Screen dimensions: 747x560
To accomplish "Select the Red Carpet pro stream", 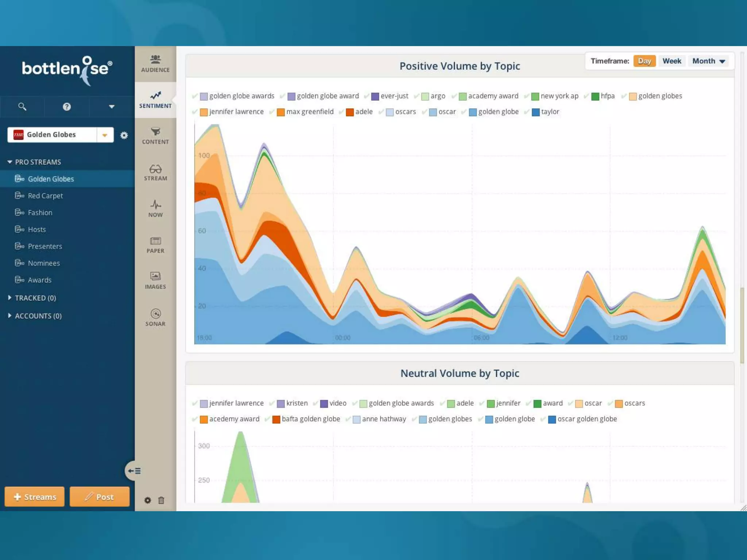I will 45,196.
